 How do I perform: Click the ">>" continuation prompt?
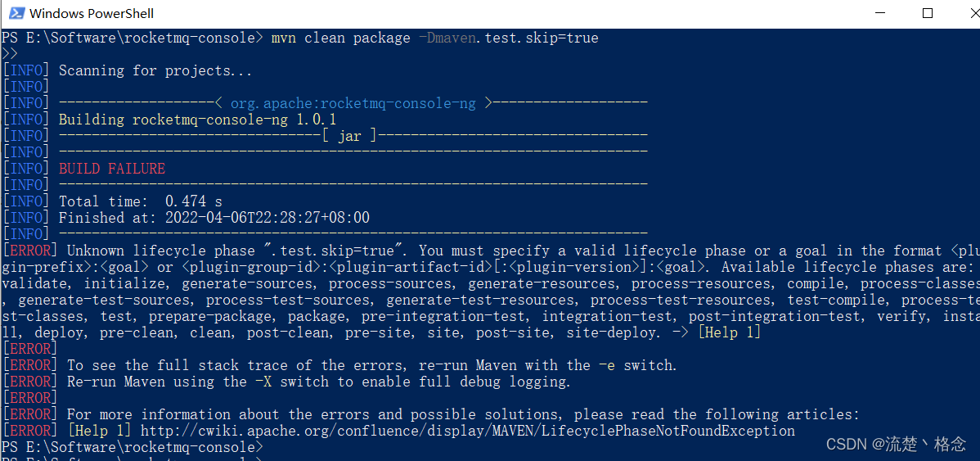pos(10,54)
